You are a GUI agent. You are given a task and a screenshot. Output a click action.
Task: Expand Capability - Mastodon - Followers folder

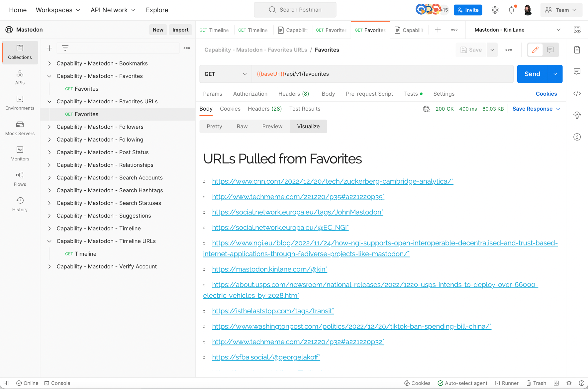[x=49, y=127]
